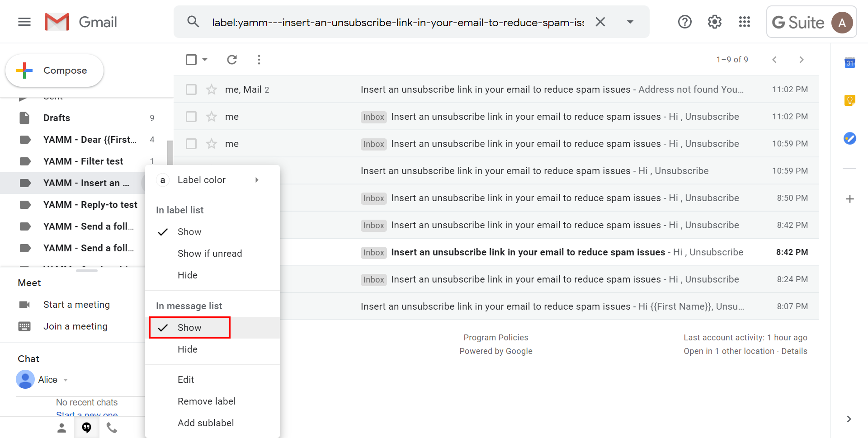Open the Google Keep side panel
This screenshot has height=438, width=868.
pyautogui.click(x=849, y=100)
